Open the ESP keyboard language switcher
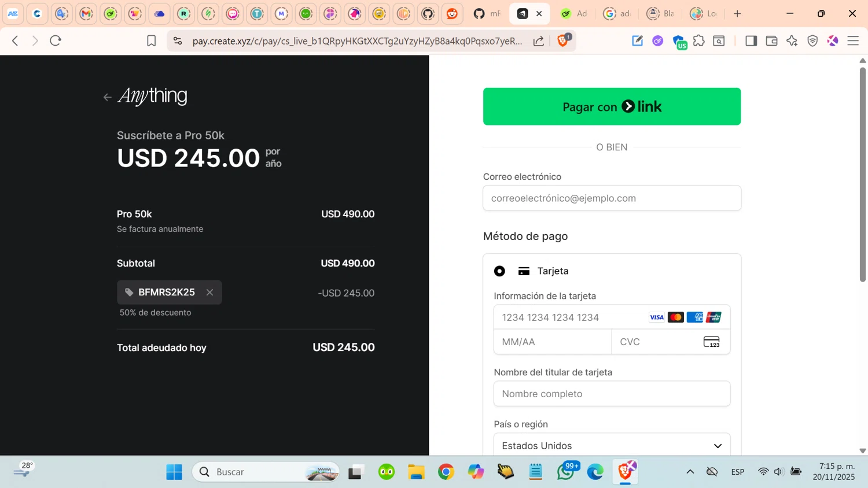Image resolution: width=868 pixels, height=488 pixels. tap(738, 472)
